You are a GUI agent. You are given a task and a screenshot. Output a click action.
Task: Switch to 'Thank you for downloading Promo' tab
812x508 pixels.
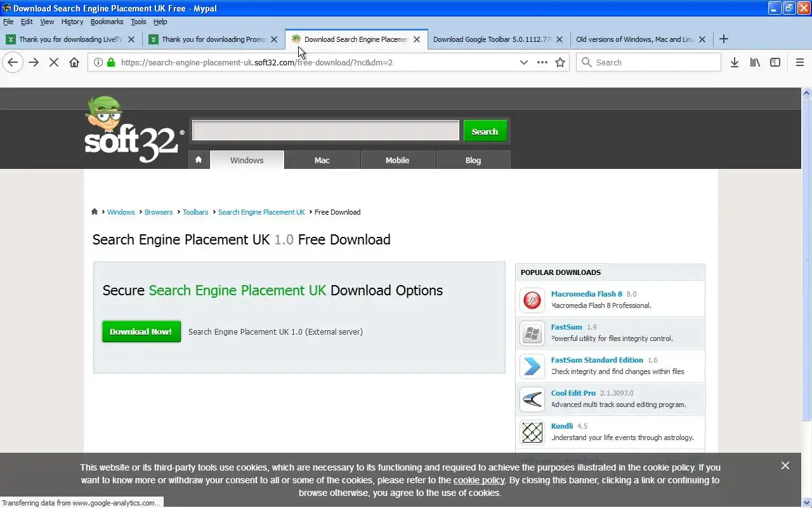coord(213,39)
